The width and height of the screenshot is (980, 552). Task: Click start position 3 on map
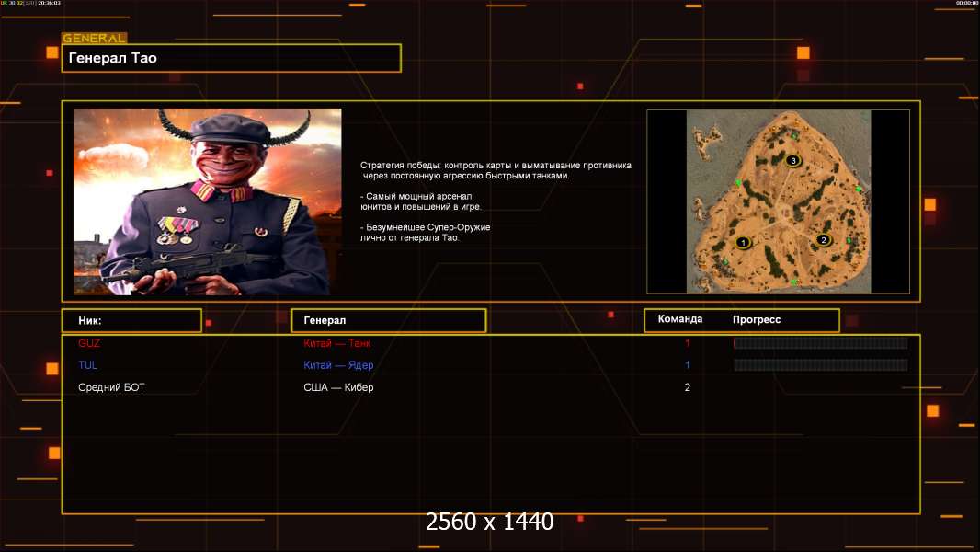click(793, 161)
